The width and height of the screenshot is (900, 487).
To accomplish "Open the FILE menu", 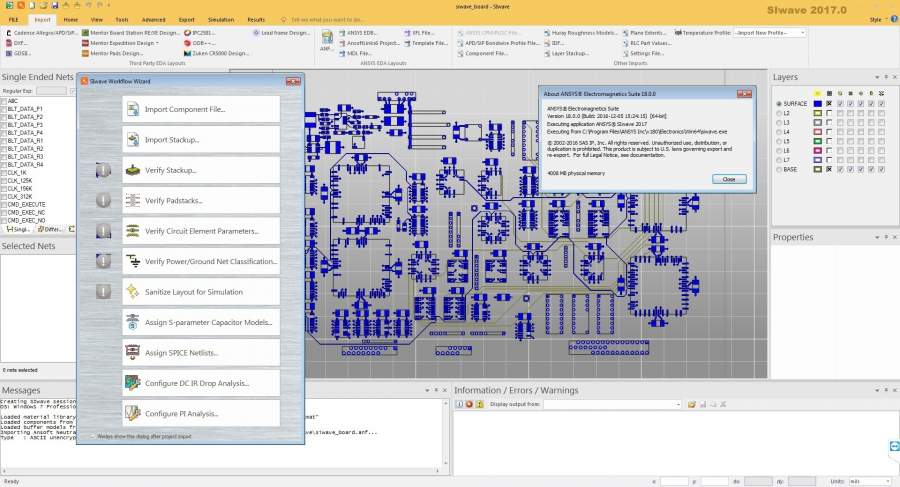I will pos(13,20).
